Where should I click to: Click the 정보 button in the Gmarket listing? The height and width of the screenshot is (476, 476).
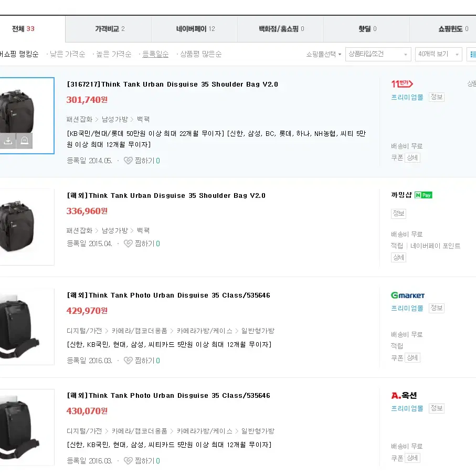click(437, 308)
